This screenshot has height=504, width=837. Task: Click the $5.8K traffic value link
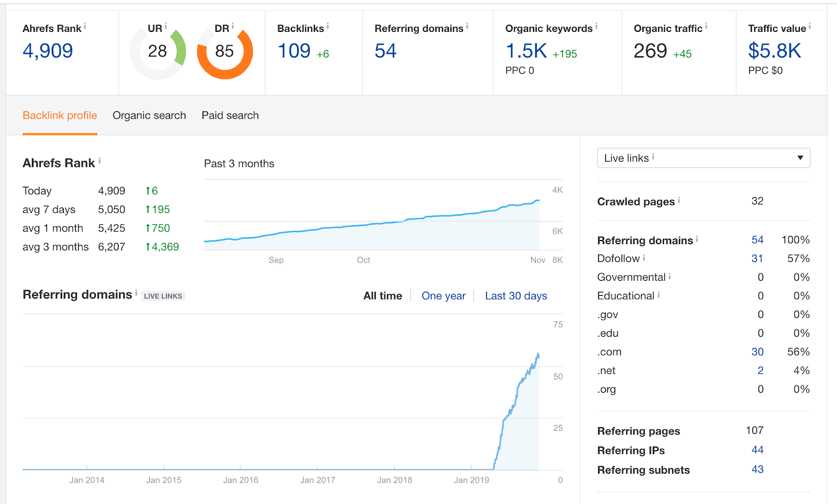point(774,51)
